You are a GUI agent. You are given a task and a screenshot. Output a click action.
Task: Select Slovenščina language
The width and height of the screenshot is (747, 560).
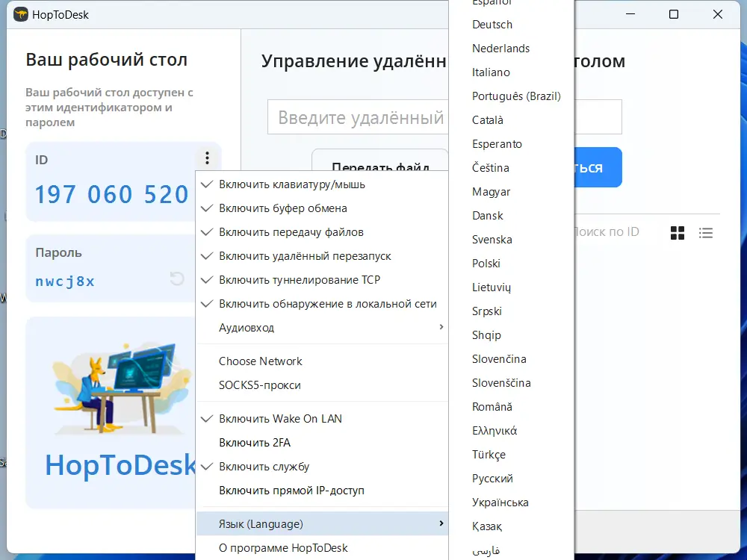[511, 382]
